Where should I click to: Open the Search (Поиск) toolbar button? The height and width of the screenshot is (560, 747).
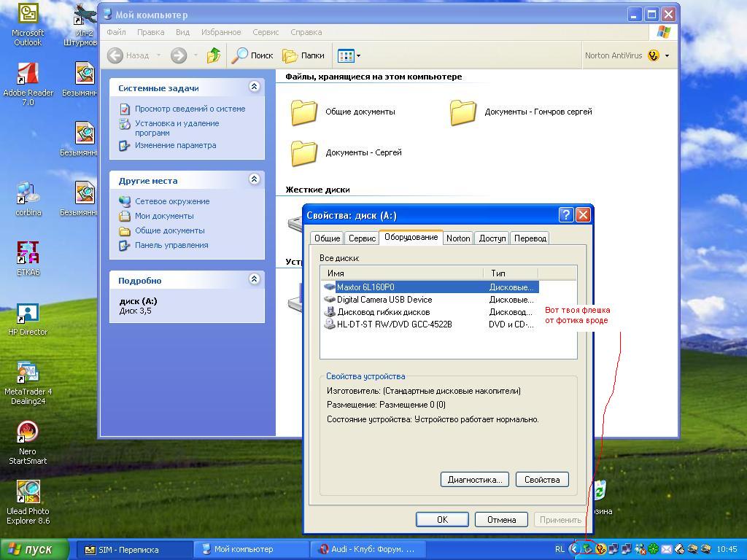point(252,55)
